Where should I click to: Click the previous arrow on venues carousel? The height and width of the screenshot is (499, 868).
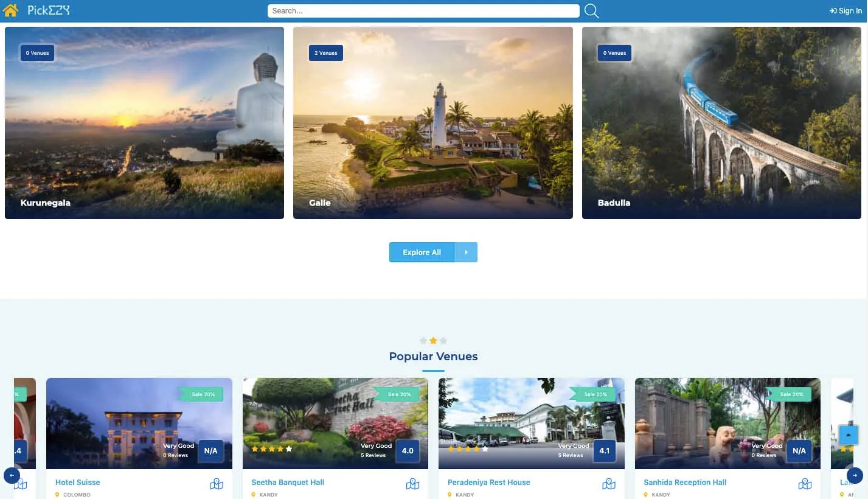click(12, 475)
